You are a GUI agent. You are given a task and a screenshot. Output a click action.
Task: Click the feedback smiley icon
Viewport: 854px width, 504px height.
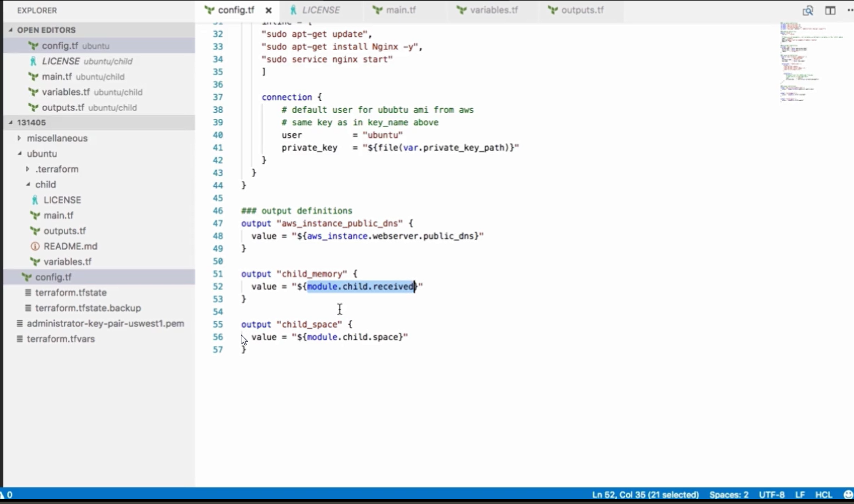coord(848,495)
